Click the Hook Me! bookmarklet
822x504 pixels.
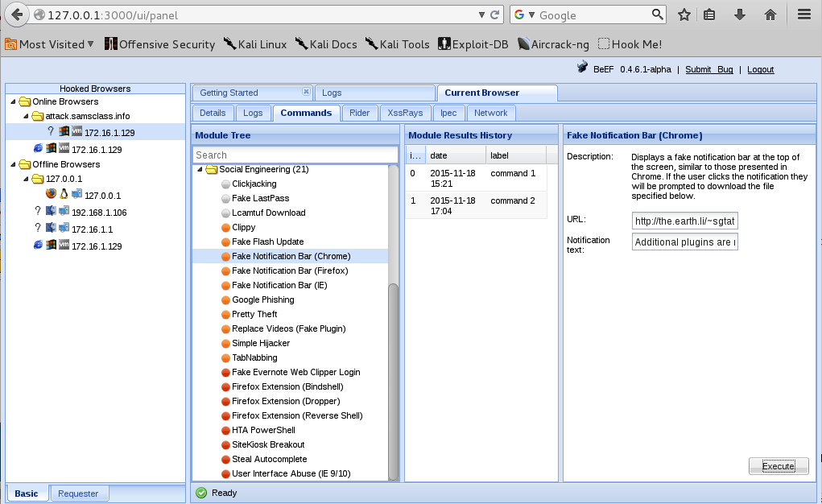[630, 44]
